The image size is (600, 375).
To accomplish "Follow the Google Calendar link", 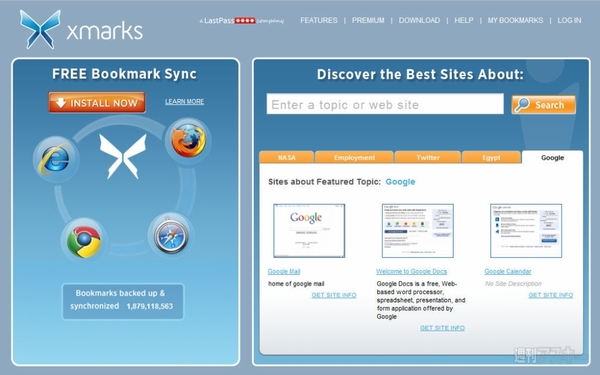I will (x=508, y=271).
